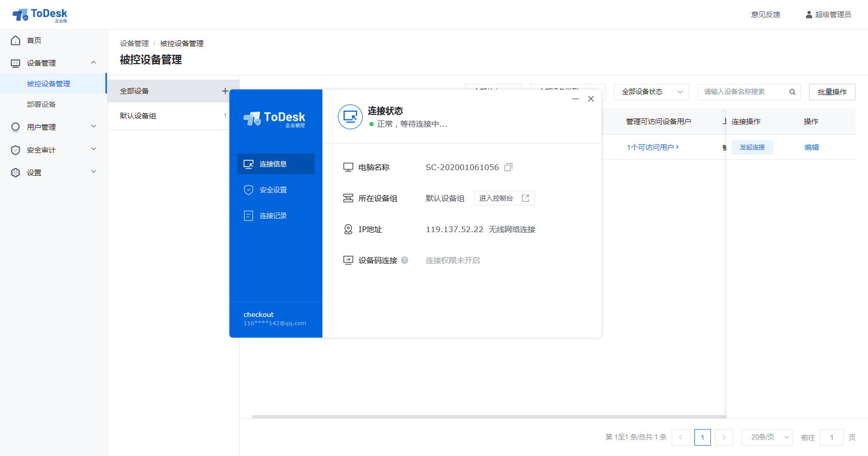Expand the 安全审计 menu chevron
868x456 pixels.
coord(94,149)
